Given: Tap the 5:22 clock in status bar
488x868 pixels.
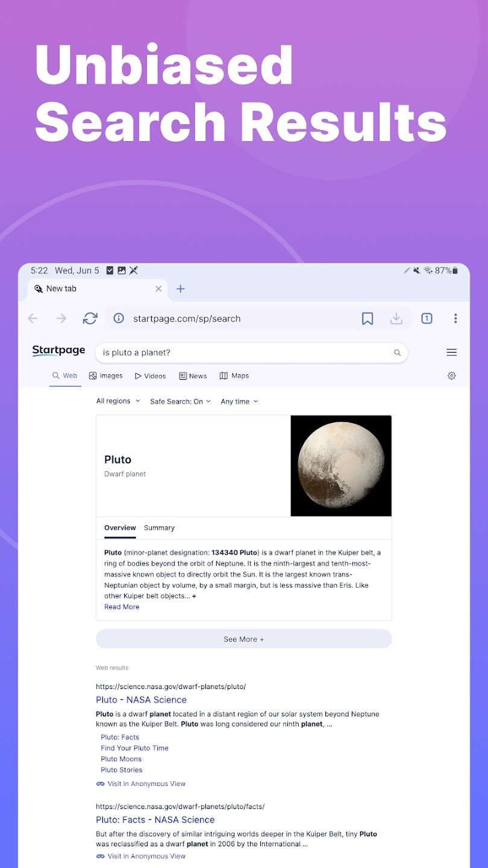Looking at the screenshot, I should [39, 271].
